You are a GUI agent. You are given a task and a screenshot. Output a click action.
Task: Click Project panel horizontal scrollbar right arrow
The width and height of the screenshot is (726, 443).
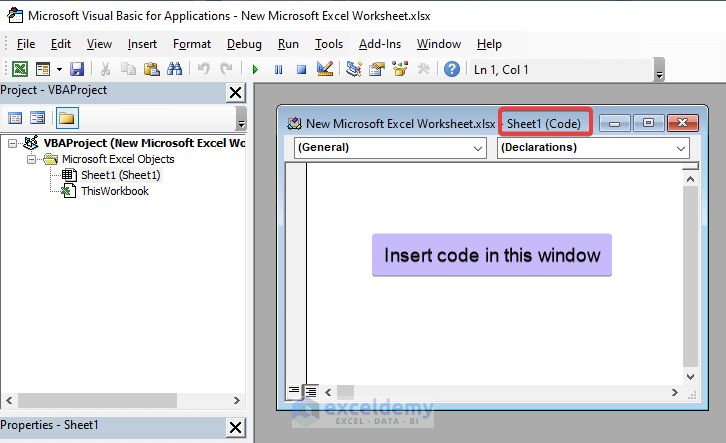pos(237,400)
